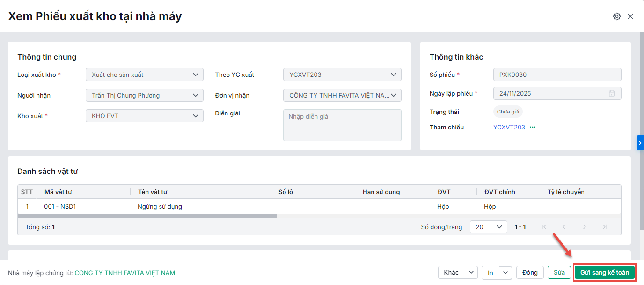The width and height of the screenshot is (644, 285).
Task: Click the Diễn giải text area
Action: 342,125
